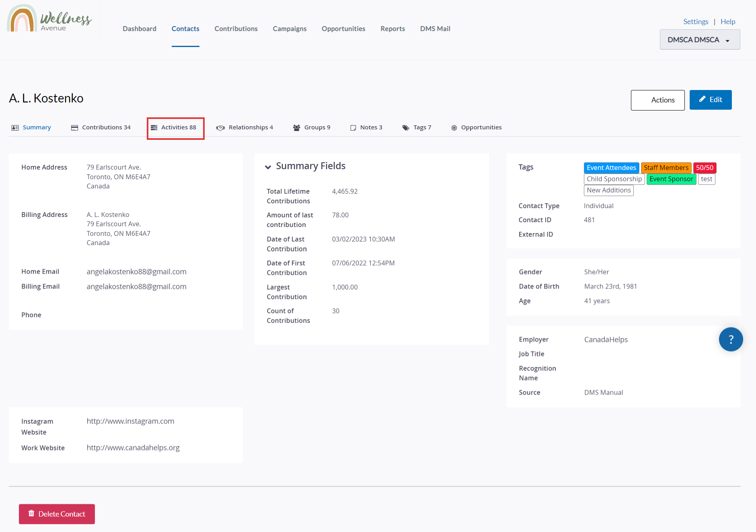Click the Child Sponsorship tag
The height and width of the screenshot is (532, 756).
[614, 179]
